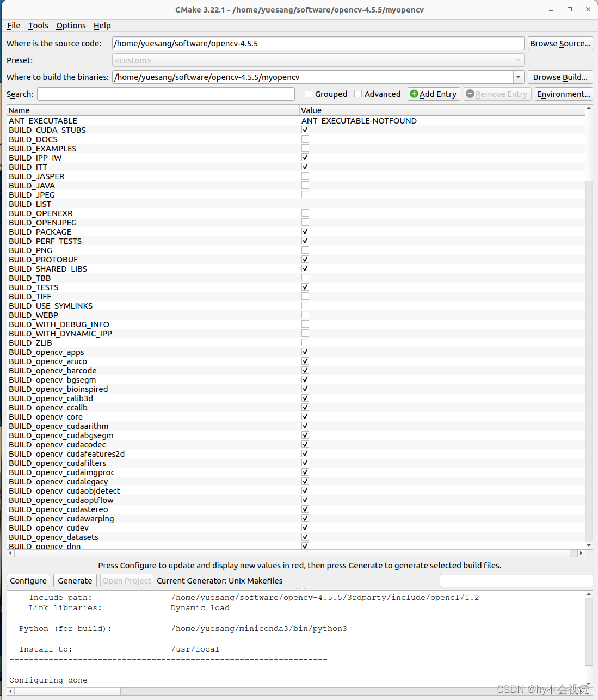Open the File menu
This screenshot has height=700, width=598.
pos(13,26)
